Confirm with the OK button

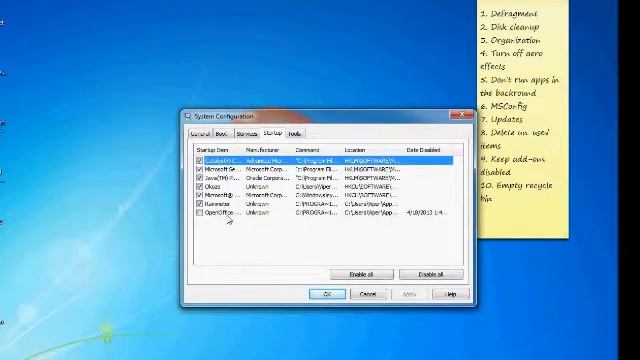pyautogui.click(x=327, y=294)
